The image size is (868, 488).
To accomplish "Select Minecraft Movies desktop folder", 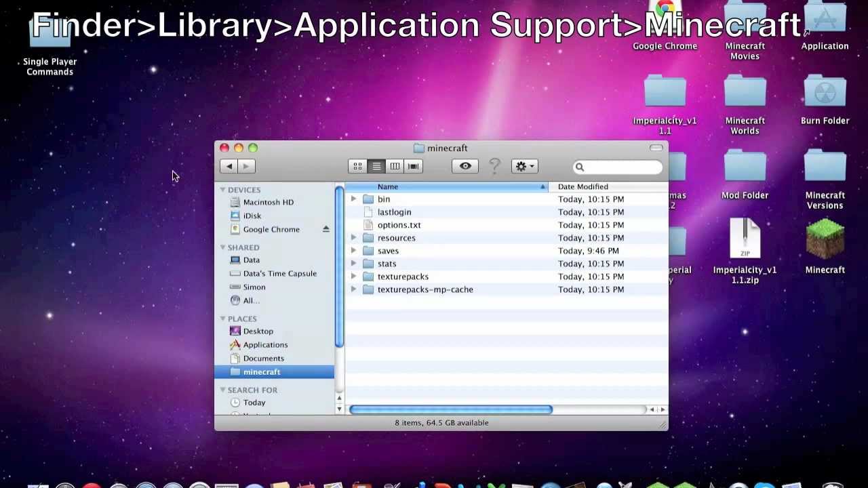I will (745, 30).
